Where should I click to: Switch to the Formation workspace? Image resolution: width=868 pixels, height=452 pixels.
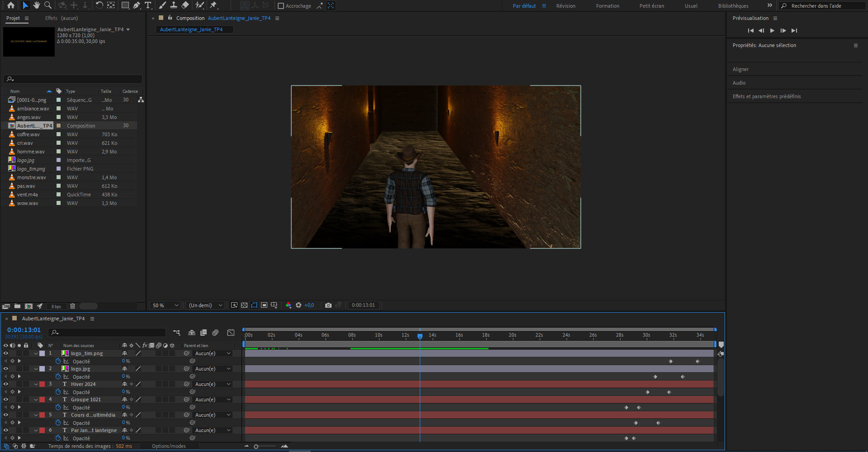click(x=607, y=6)
